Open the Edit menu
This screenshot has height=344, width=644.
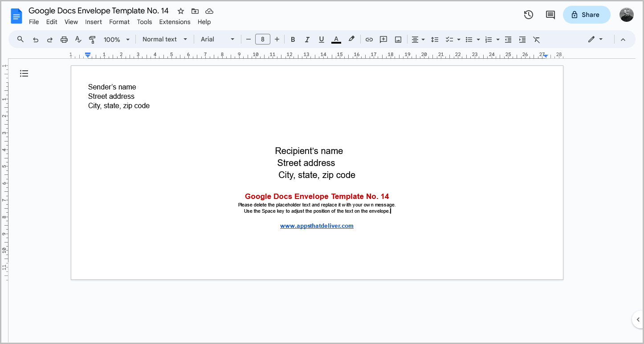coord(52,22)
